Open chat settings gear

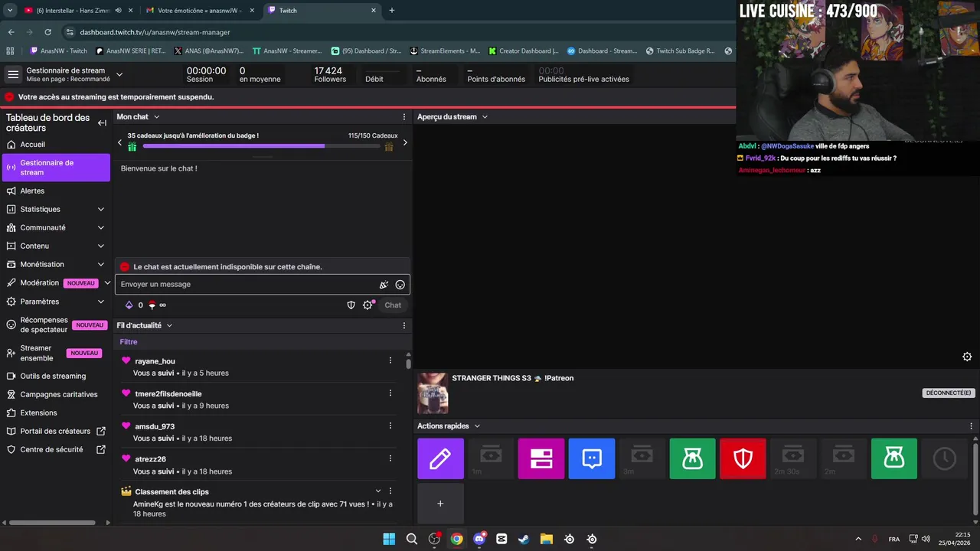tap(367, 305)
